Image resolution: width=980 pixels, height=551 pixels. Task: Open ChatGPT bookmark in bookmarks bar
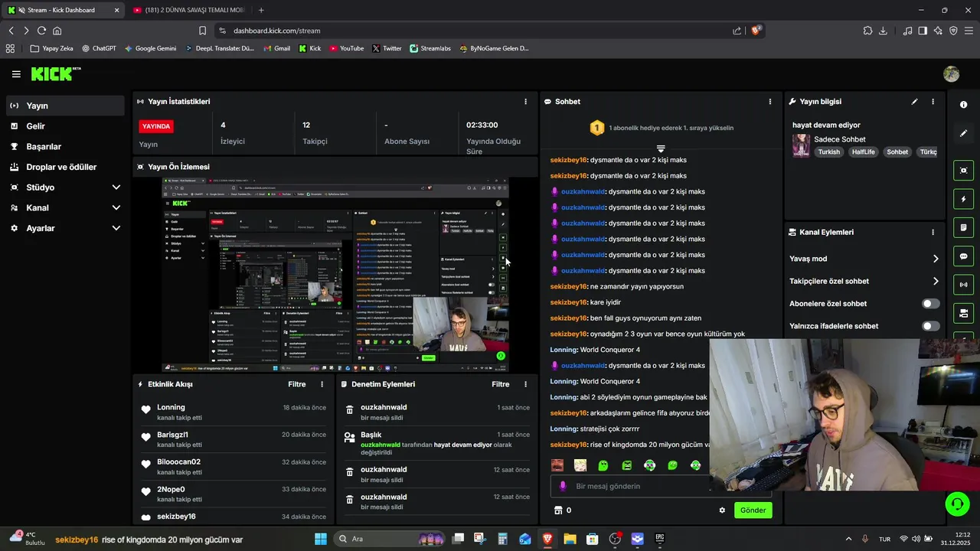coord(99,48)
